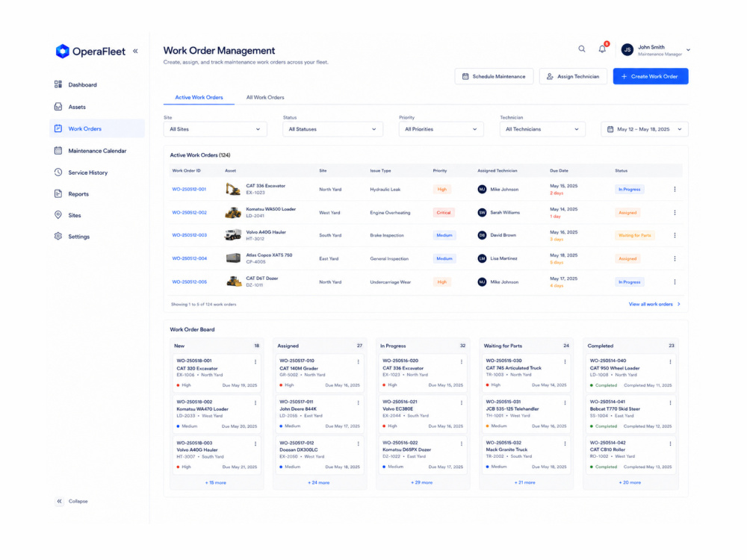Go to Work Orders in sidebar
This screenshot has height=560, width=747.
tap(96, 128)
